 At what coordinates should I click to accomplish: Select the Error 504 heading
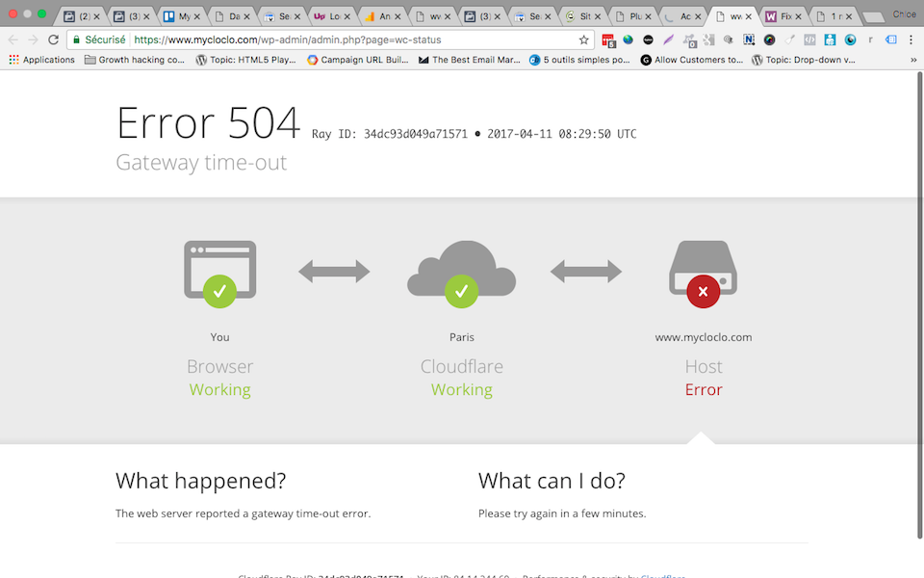point(208,122)
